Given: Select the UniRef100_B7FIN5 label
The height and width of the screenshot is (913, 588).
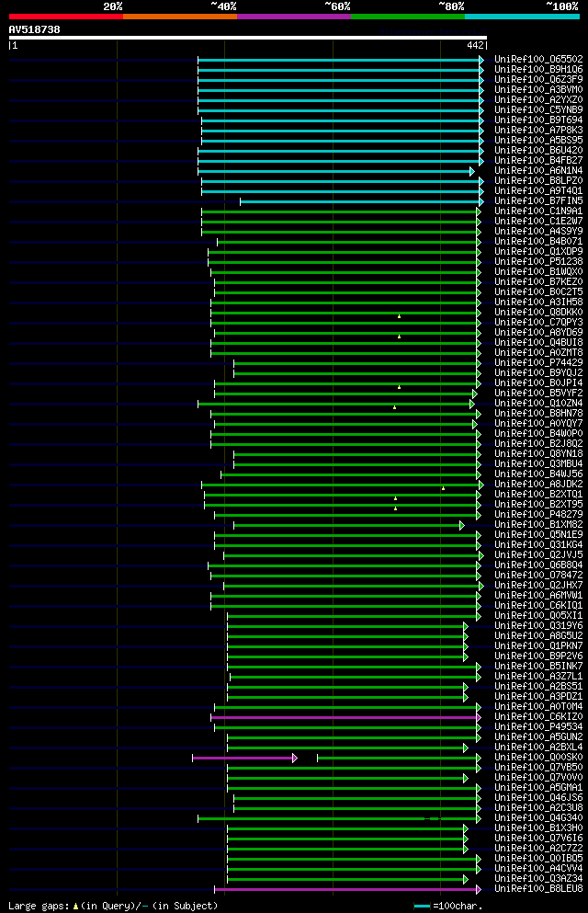Looking at the screenshot, I should click(538, 200).
